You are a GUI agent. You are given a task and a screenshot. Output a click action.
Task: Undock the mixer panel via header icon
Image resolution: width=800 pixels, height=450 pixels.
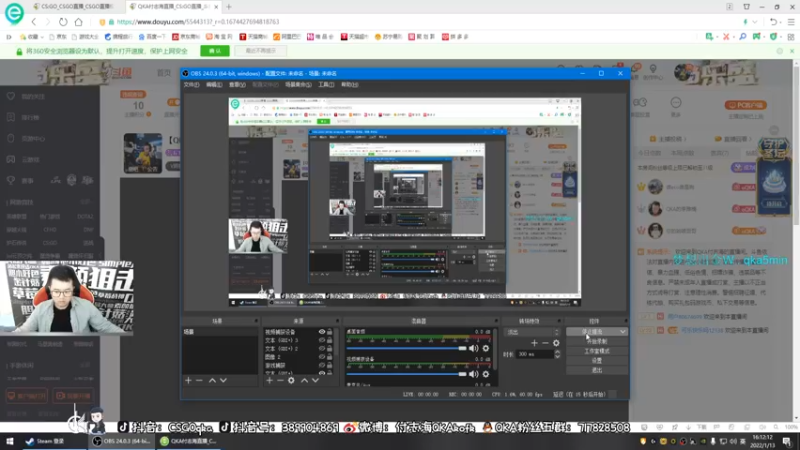496,321
